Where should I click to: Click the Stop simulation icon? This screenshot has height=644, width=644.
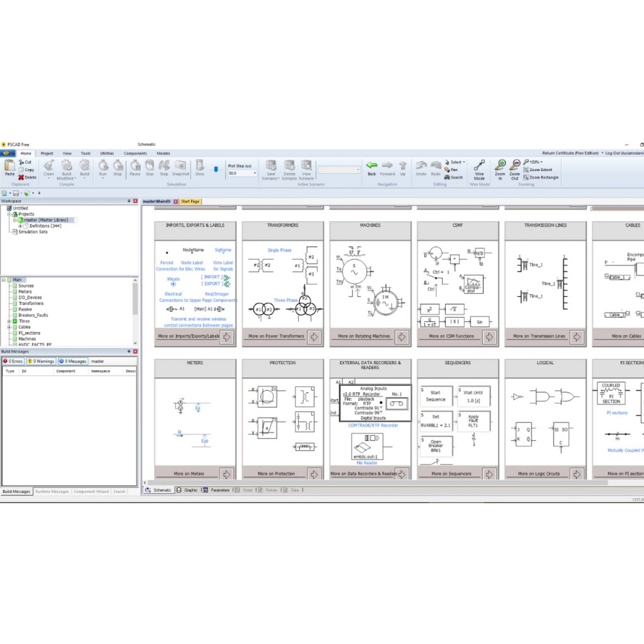click(x=118, y=165)
